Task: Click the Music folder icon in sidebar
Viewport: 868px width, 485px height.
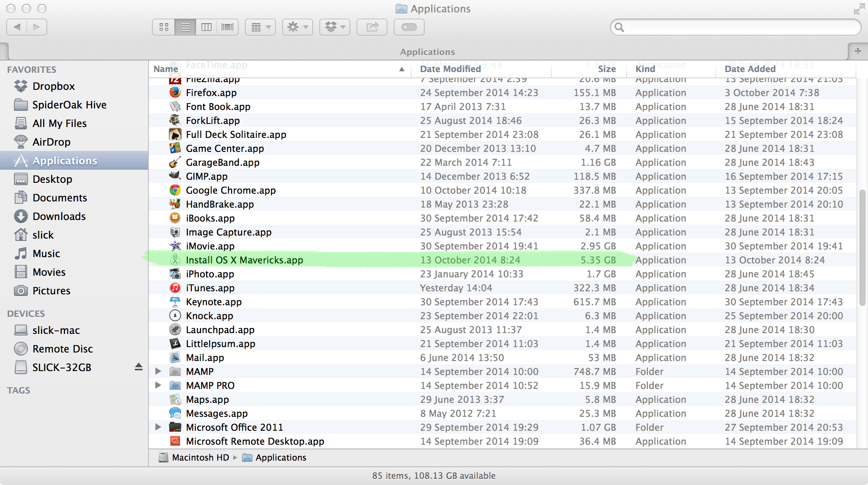Action: (x=20, y=253)
